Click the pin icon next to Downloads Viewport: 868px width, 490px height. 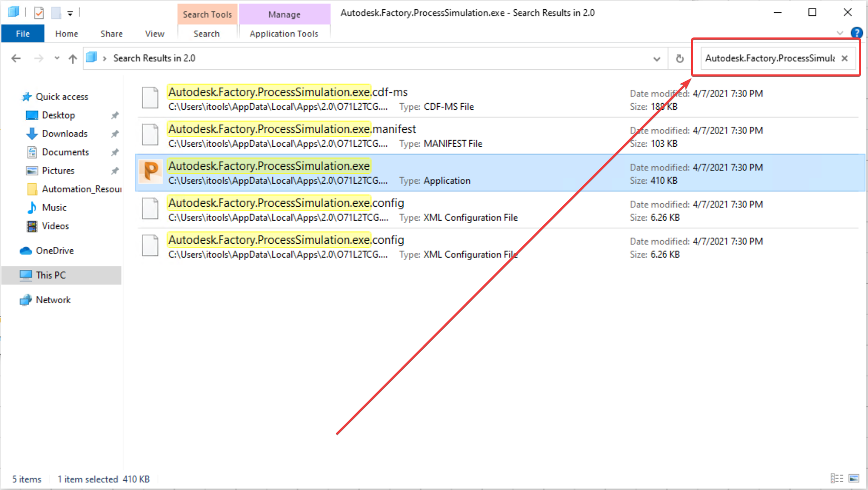coord(115,134)
